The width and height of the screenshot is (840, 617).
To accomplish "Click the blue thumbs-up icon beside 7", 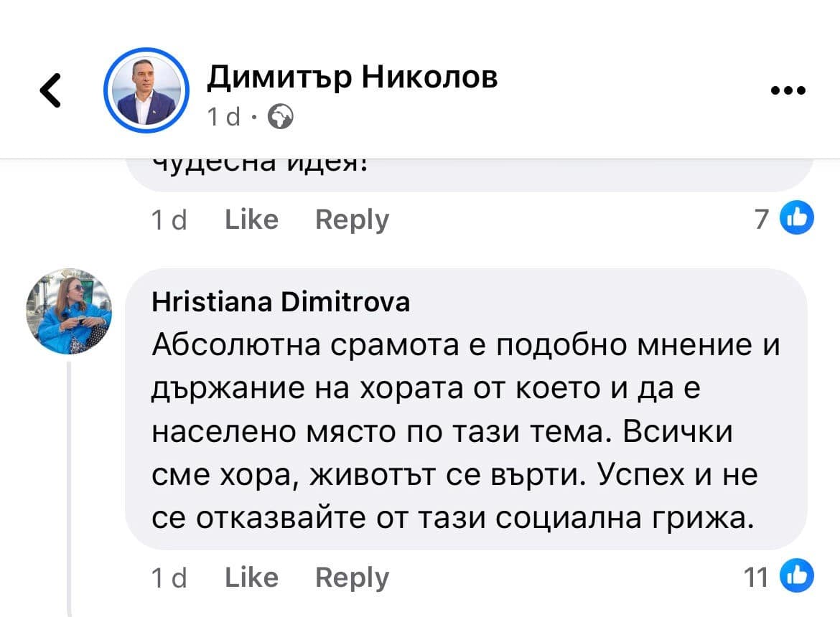I will click(797, 218).
